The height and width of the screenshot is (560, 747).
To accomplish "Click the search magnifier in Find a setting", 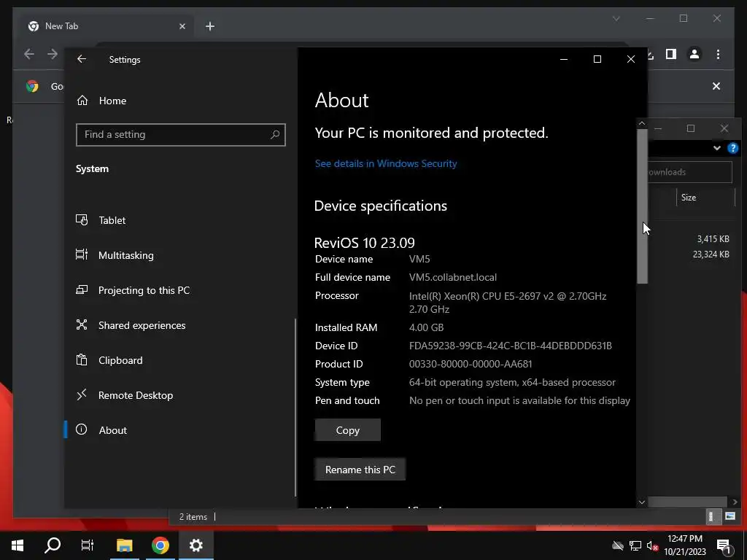I will point(275,135).
